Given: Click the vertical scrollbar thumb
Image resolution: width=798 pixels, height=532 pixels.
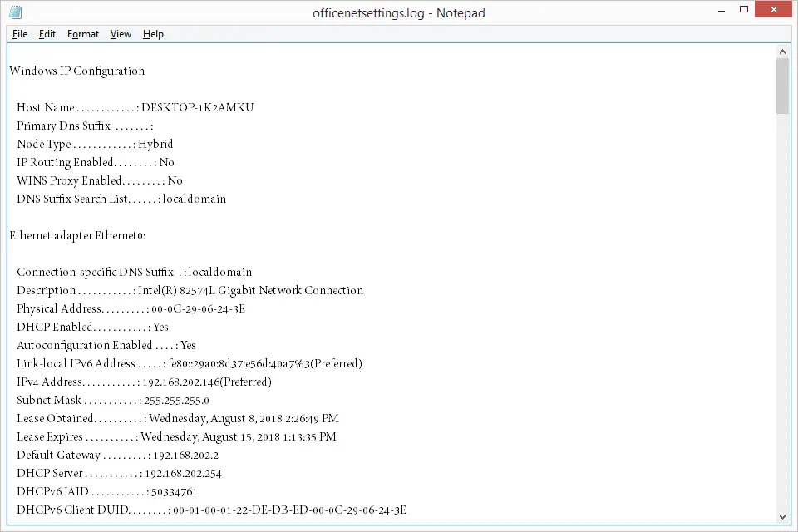Looking at the screenshot, I should coord(782,86).
